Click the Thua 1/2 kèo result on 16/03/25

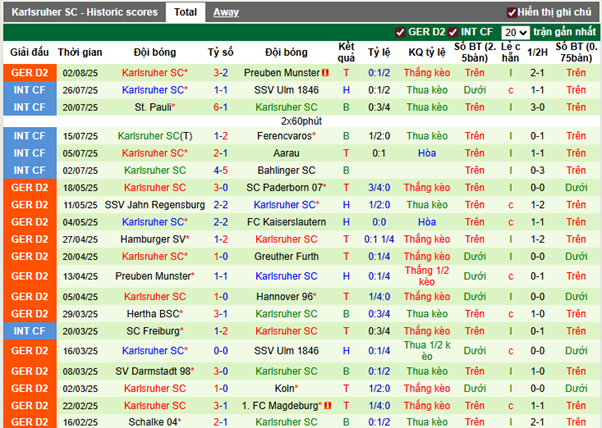[427, 350]
